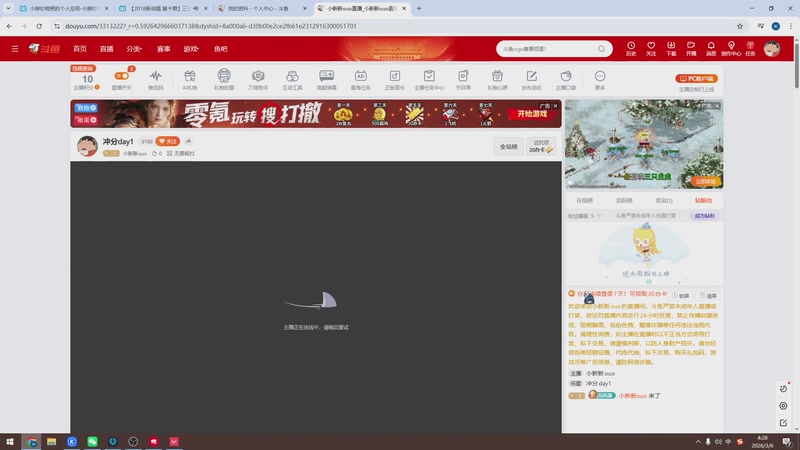Reload the page in Chrome
Image resolution: width=800 pixels, height=450 pixels.
[39, 26]
